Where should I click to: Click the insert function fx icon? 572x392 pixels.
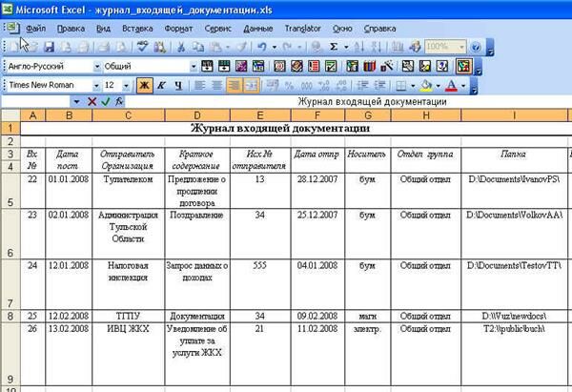119,101
